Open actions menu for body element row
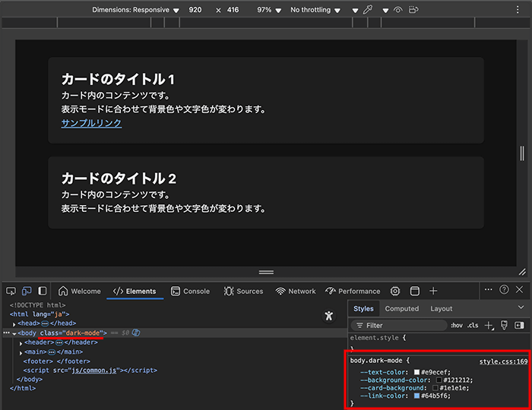532x410 pixels. [x=6, y=333]
